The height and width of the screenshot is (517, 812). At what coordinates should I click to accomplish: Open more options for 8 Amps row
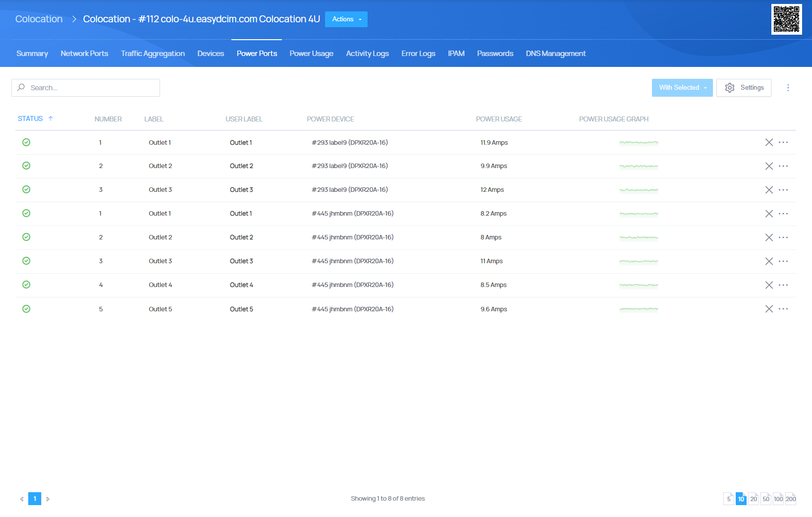coord(783,237)
